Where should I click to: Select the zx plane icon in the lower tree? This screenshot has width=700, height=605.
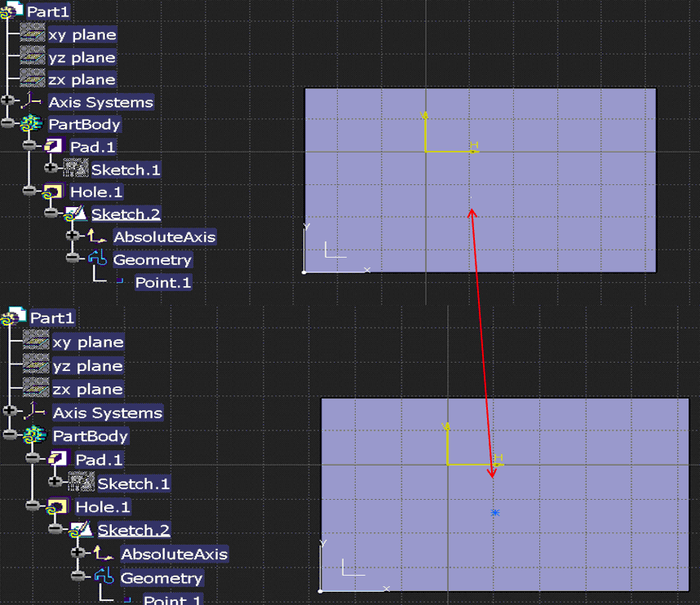36,387
